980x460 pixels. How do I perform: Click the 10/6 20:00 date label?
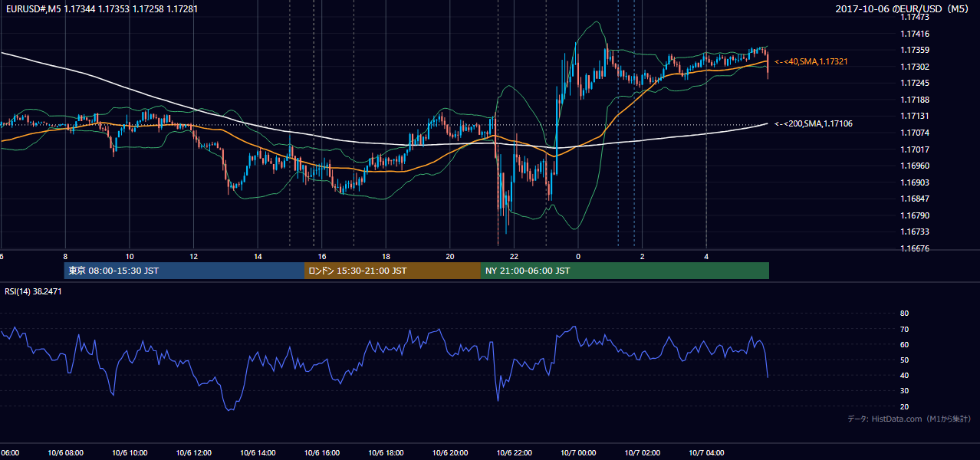450,453
